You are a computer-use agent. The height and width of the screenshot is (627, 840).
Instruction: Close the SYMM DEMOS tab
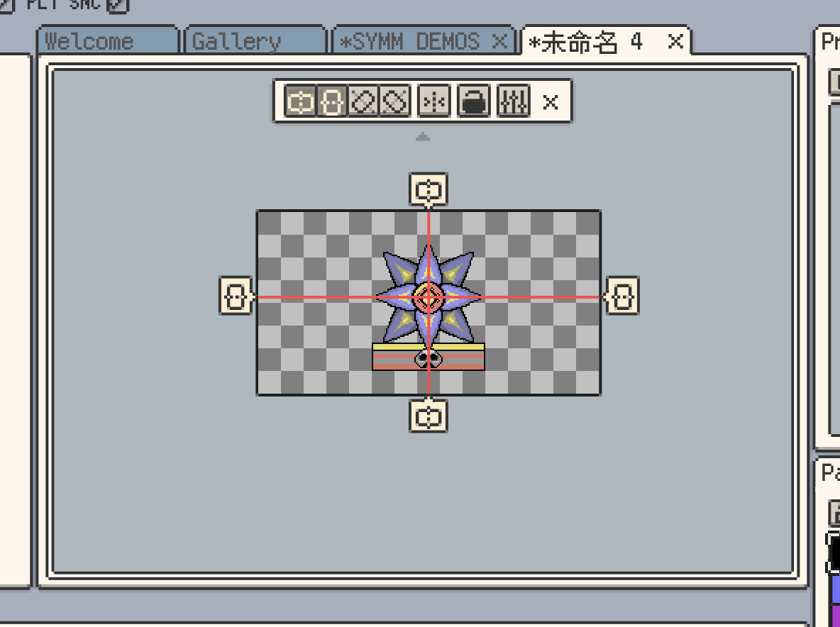click(499, 41)
